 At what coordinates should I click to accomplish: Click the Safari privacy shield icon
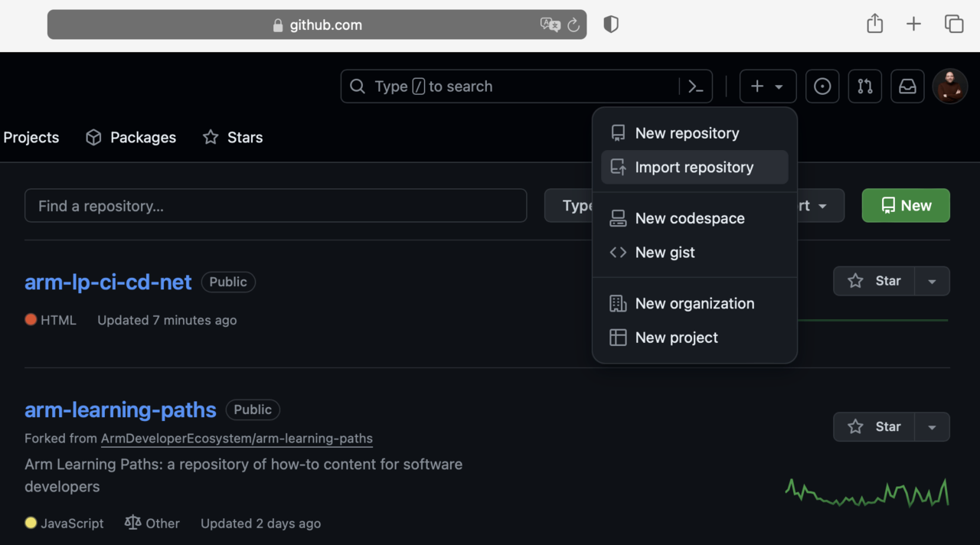pos(610,24)
